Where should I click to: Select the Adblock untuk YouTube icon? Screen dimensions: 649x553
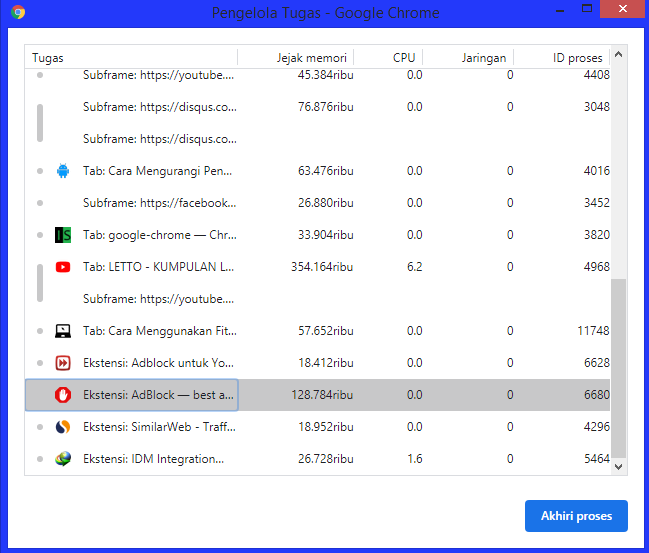point(63,363)
